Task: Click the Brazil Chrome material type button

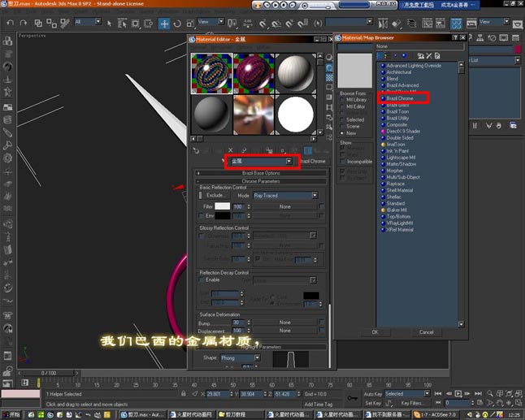Action: point(313,162)
